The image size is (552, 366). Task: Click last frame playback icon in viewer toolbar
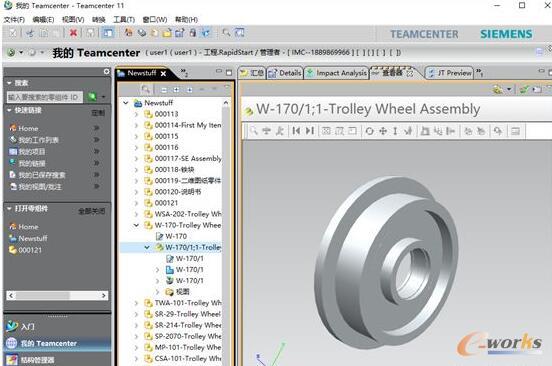(x=309, y=131)
